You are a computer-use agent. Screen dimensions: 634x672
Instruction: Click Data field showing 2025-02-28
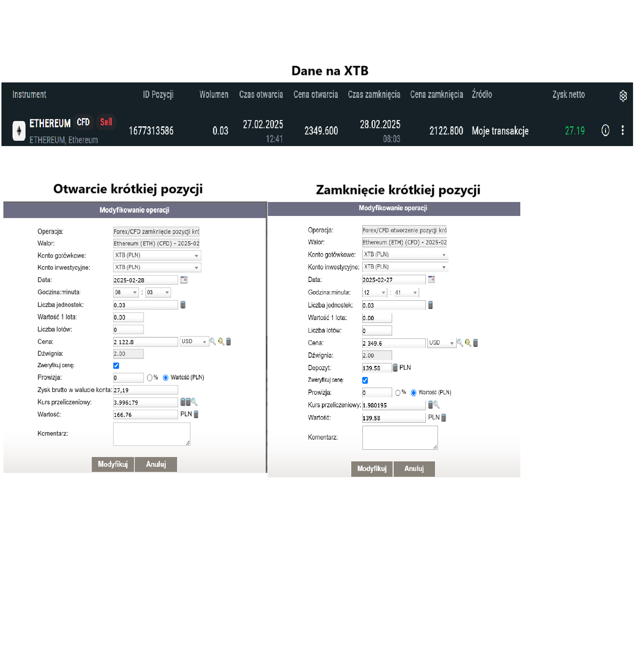point(145,280)
